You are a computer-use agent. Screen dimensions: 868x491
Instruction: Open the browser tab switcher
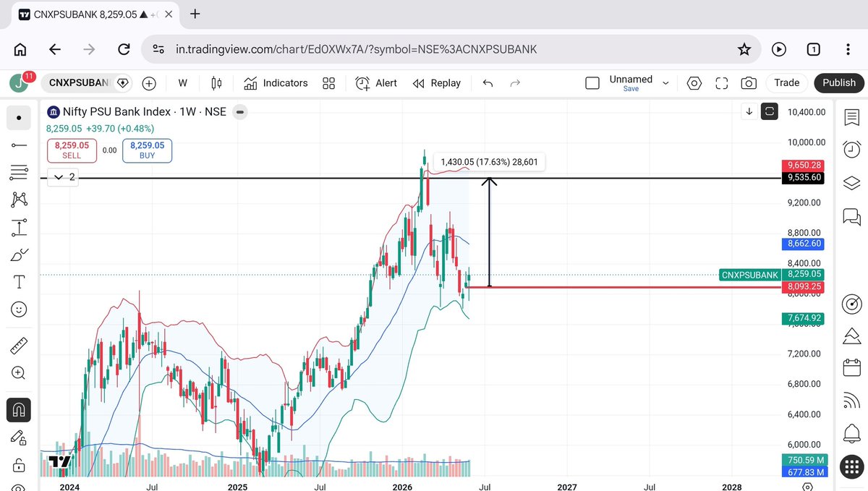pyautogui.click(x=813, y=49)
